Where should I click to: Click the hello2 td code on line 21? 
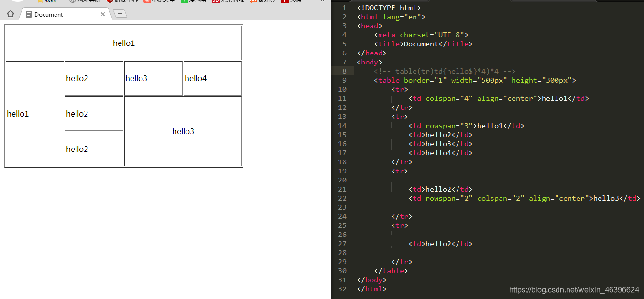pos(440,189)
